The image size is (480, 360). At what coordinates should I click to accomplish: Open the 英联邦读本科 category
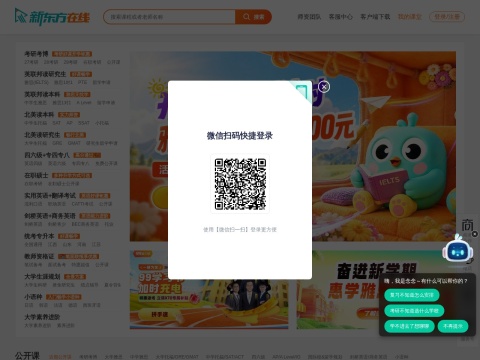point(42,94)
